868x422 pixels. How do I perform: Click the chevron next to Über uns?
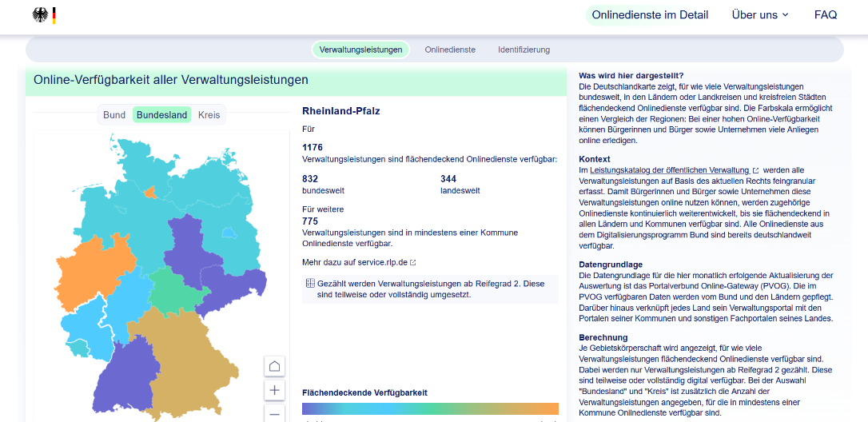(785, 15)
